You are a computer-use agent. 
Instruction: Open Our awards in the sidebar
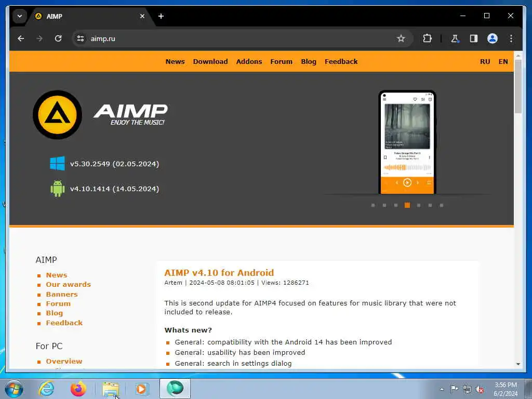point(68,284)
